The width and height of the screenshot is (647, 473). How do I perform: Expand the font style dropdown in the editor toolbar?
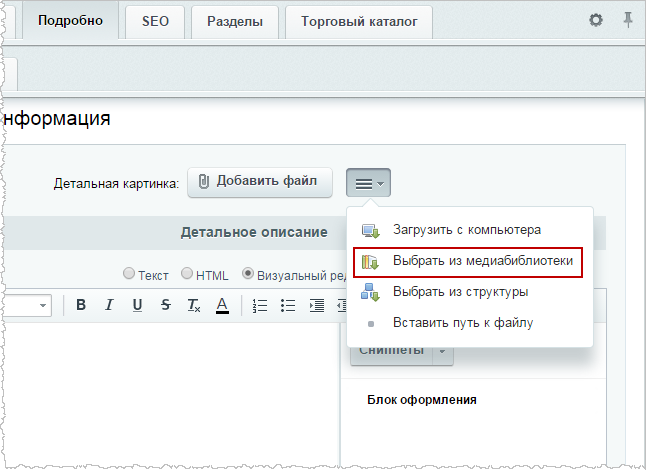tap(43, 305)
